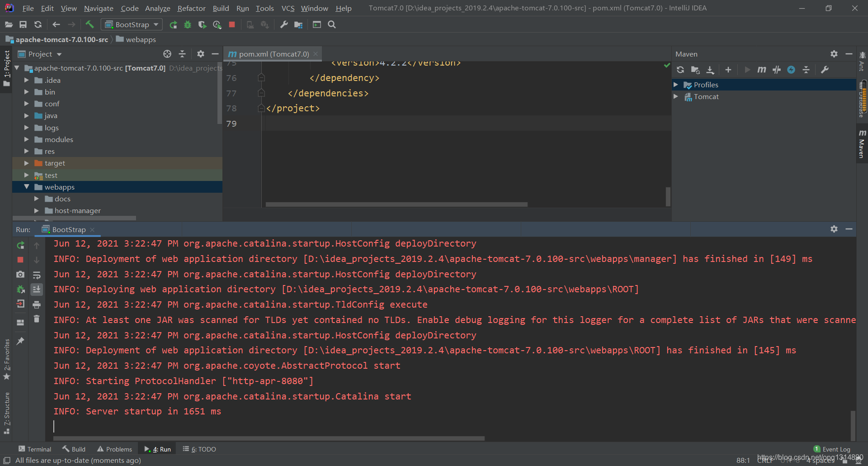
Task: Search everywhere magnifier icon
Action: pyautogui.click(x=332, y=25)
